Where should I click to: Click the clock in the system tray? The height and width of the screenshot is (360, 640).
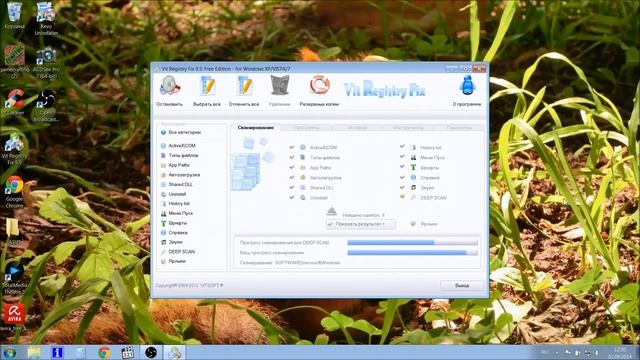coord(620,353)
